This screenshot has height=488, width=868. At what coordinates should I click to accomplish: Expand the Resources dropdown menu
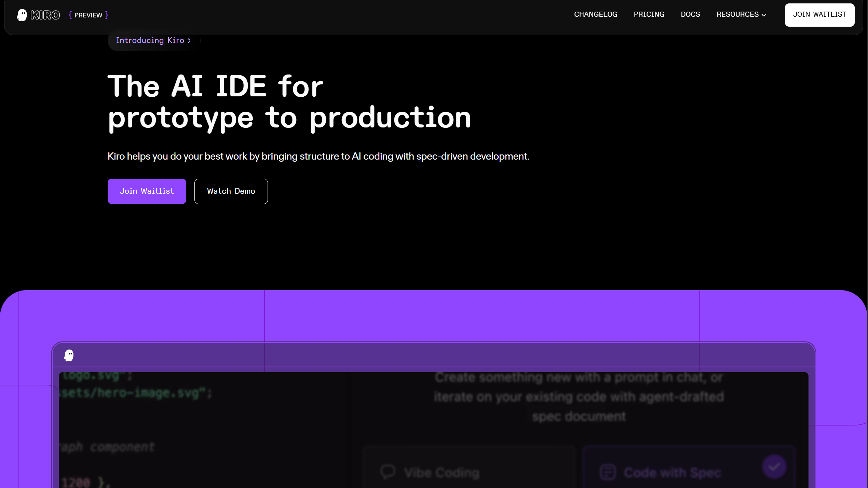(x=741, y=14)
